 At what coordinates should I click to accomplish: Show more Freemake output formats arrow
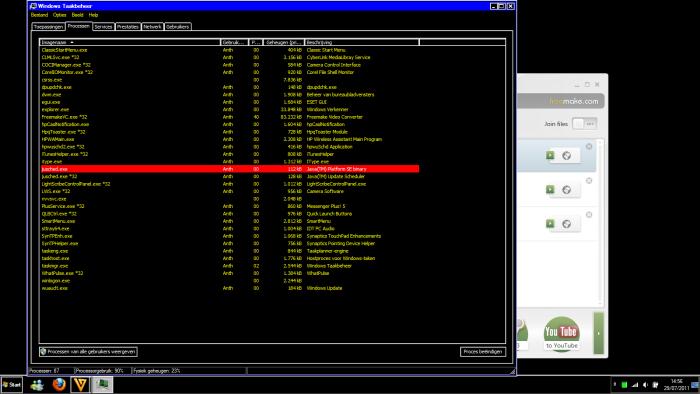[598, 333]
